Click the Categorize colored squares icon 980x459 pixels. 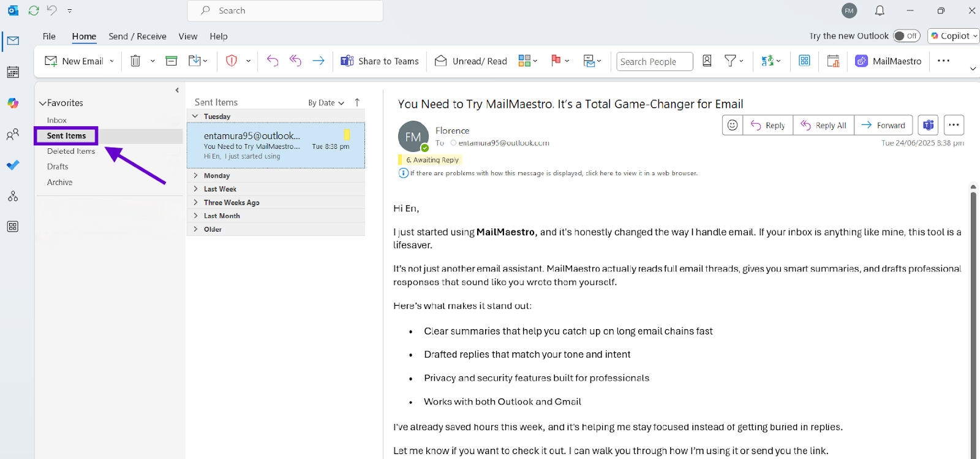524,61
